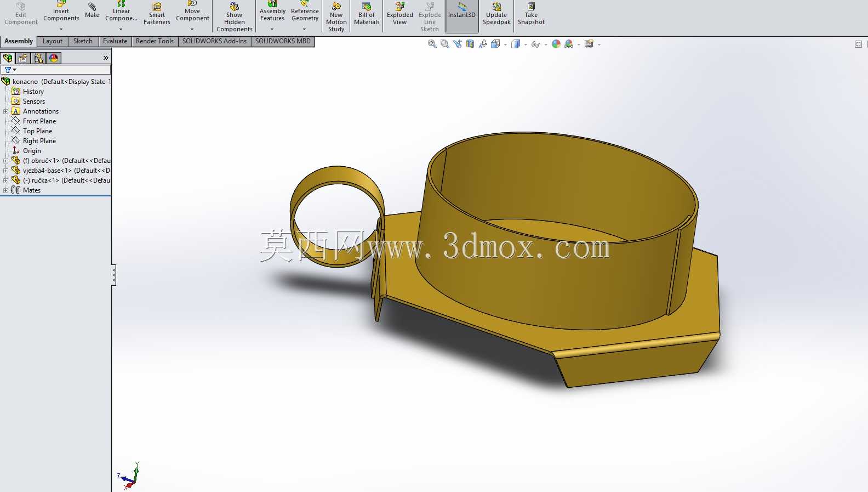
Task: Open View Orientation dropdown arrow
Action: (505, 44)
